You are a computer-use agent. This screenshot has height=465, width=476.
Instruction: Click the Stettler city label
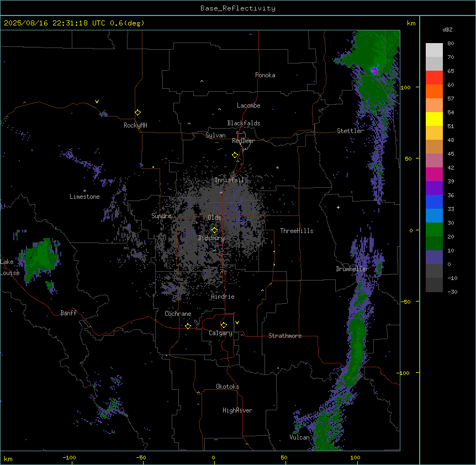(x=350, y=131)
